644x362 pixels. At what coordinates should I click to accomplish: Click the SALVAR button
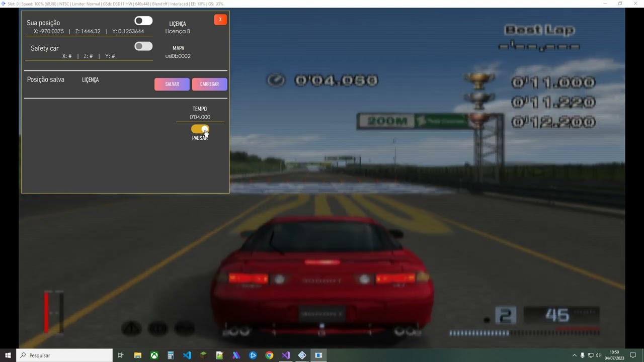[x=172, y=84]
